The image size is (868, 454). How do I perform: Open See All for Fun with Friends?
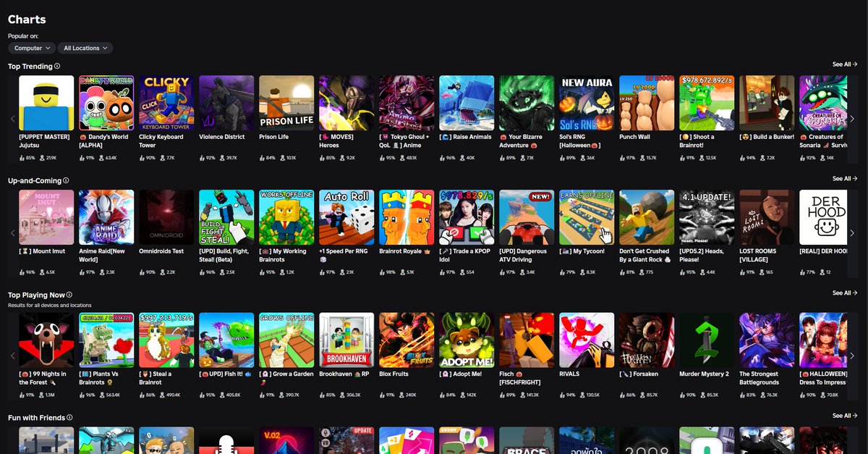click(845, 416)
